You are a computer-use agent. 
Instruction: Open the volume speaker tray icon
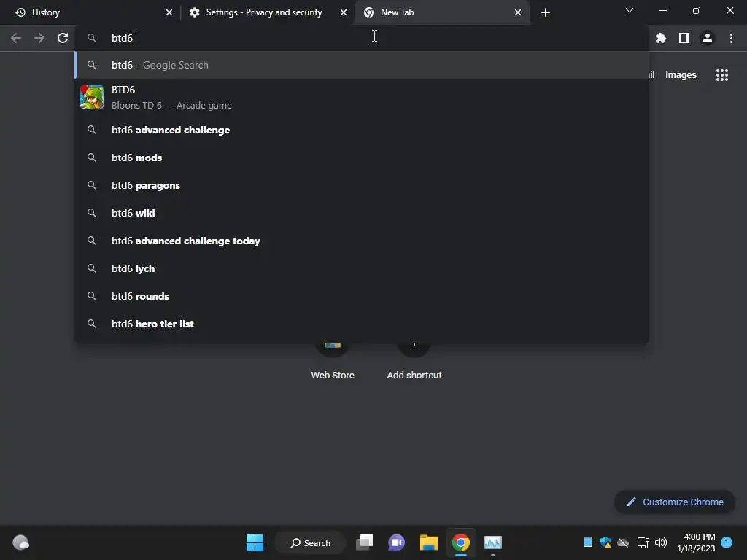point(661,542)
